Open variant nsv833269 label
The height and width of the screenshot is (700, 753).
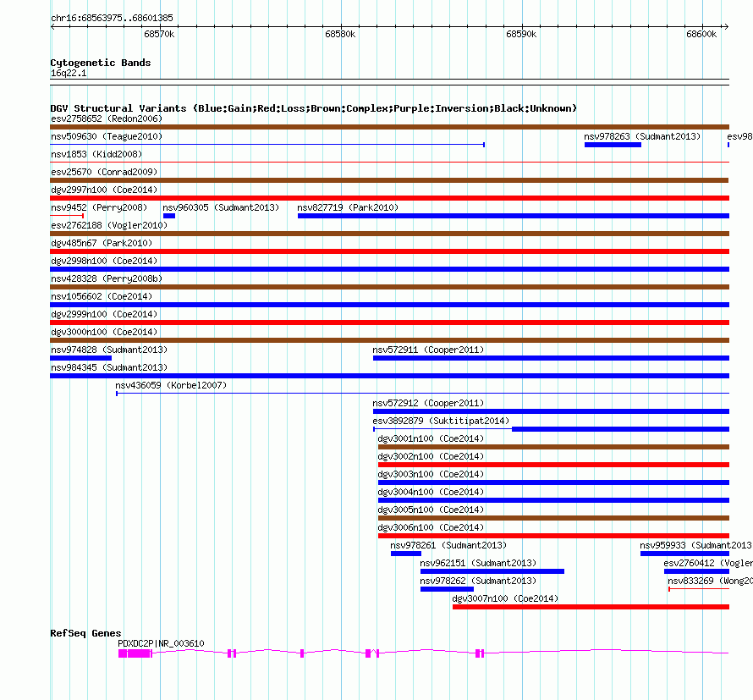coord(710,581)
